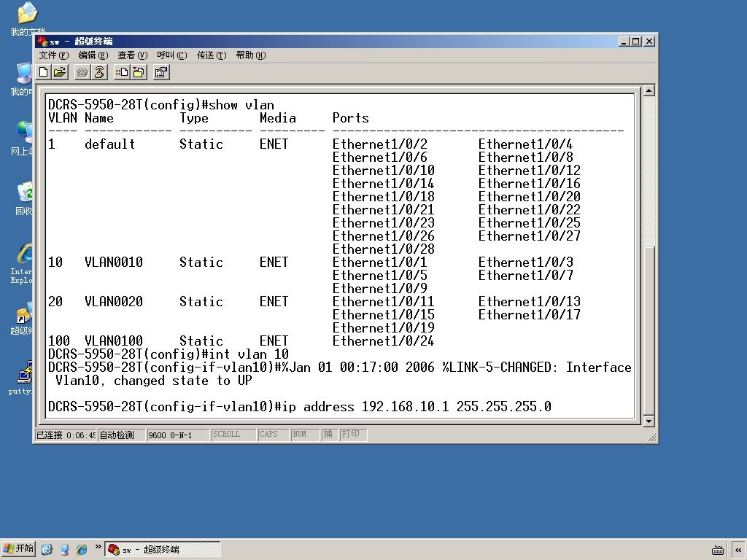Click the 自动检测 status bar field
This screenshot has height=560, width=747.
coord(122,435)
